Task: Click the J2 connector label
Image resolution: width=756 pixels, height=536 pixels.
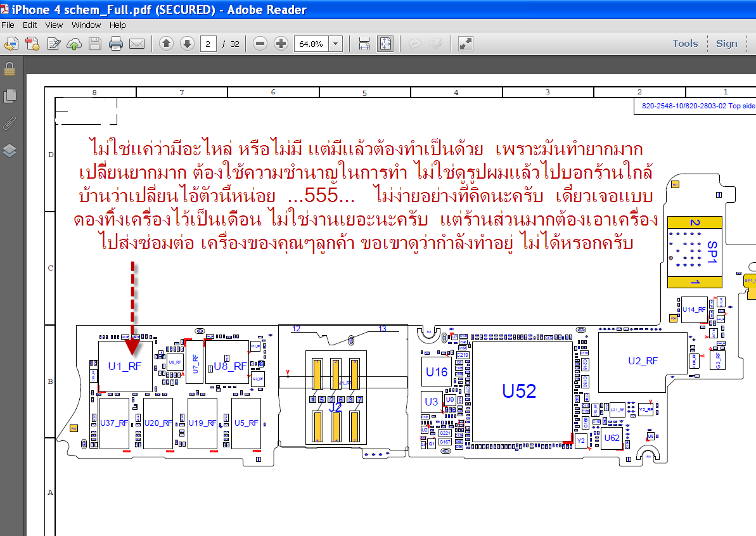Action: pos(335,407)
